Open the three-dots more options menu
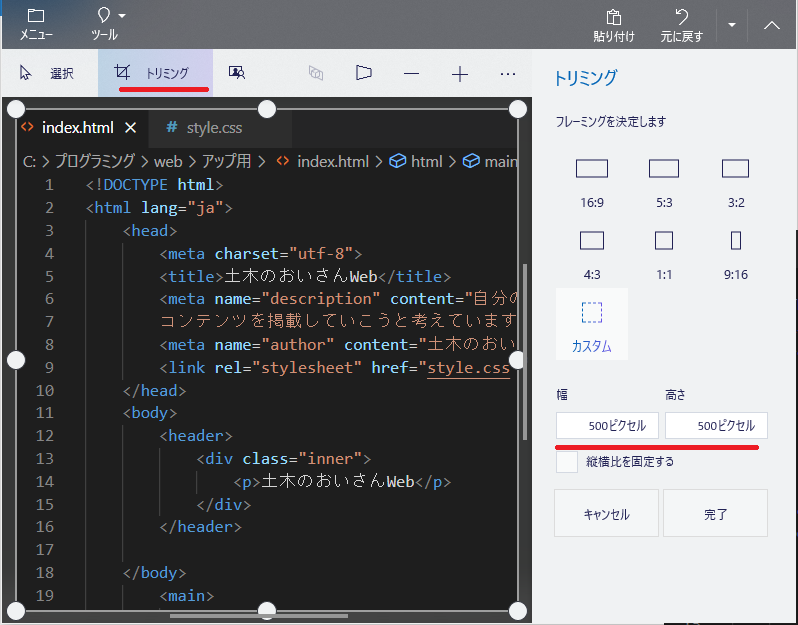Viewport: 798px width, 625px height. (x=508, y=73)
